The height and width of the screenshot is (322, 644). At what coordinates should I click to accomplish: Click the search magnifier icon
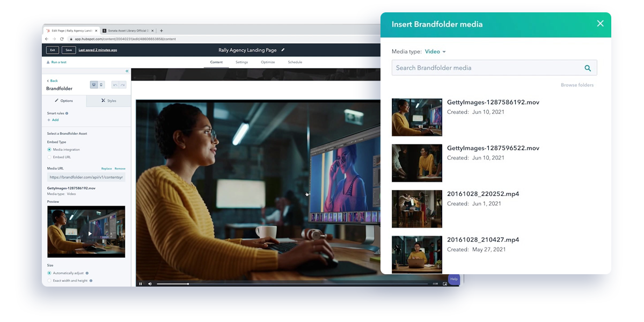coord(588,68)
